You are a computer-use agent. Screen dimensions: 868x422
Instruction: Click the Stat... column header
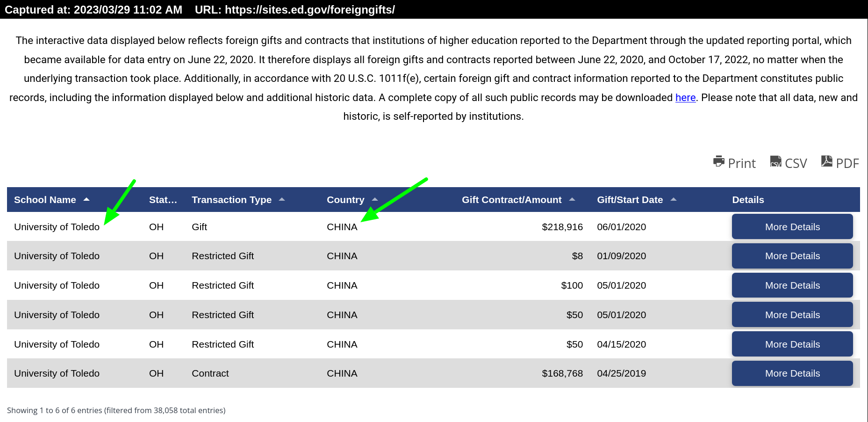(163, 200)
